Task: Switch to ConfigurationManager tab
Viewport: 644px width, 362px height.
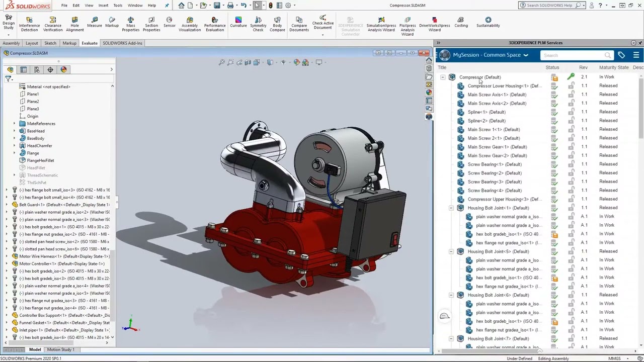Action: (37, 69)
